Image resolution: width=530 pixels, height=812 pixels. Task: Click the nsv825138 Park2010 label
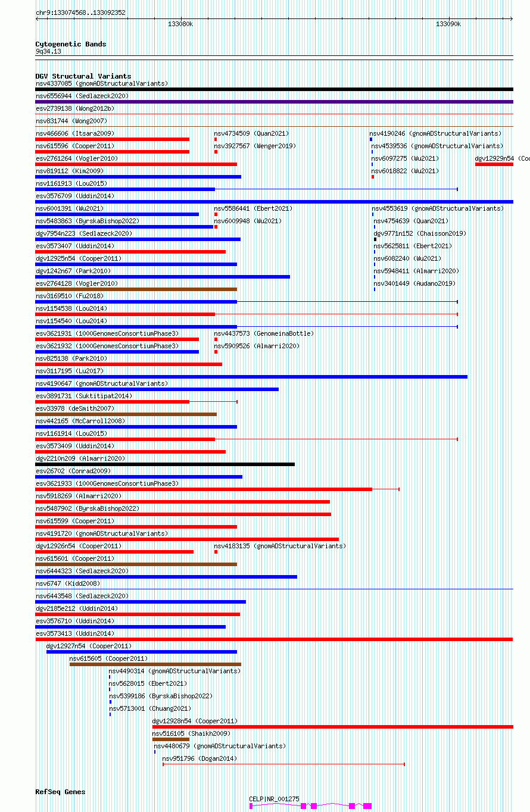click(x=71, y=358)
